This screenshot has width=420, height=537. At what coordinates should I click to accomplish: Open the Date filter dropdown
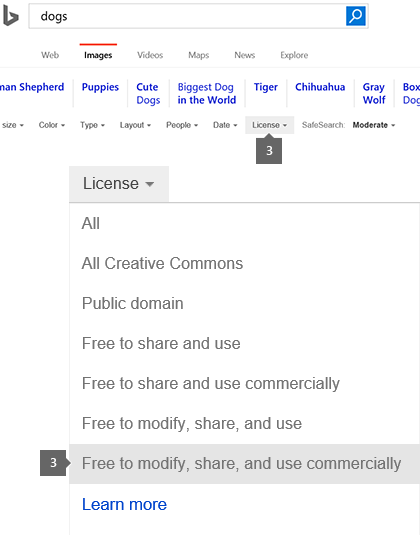pos(225,125)
